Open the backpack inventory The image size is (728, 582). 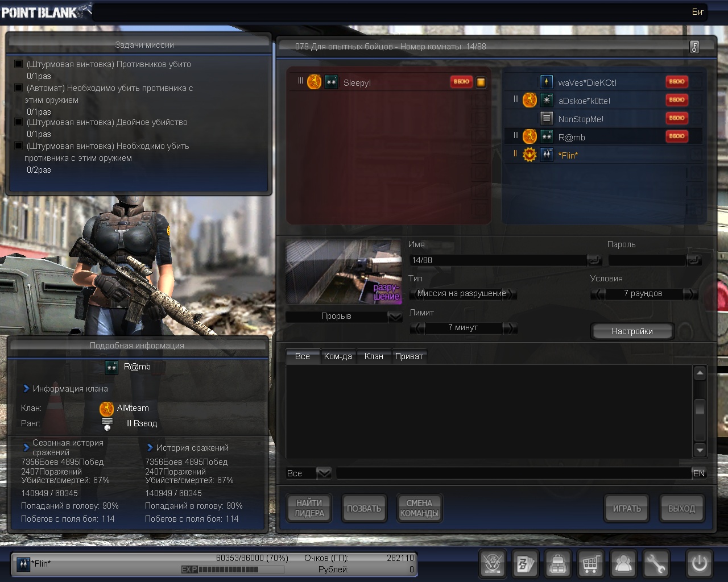coord(558,564)
